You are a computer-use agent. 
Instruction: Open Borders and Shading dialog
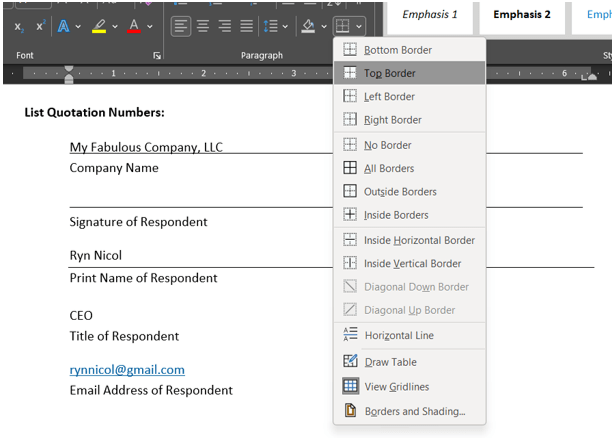click(414, 411)
